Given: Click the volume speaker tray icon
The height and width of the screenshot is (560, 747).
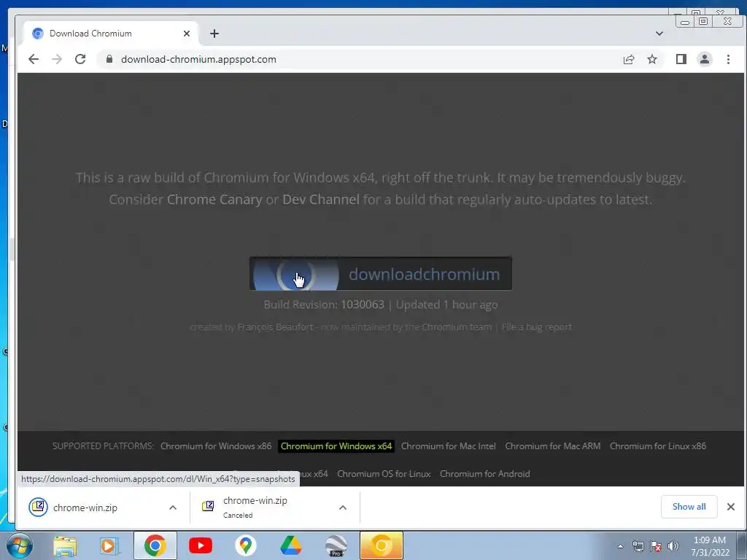Looking at the screenshot, I should click(673, 546).
